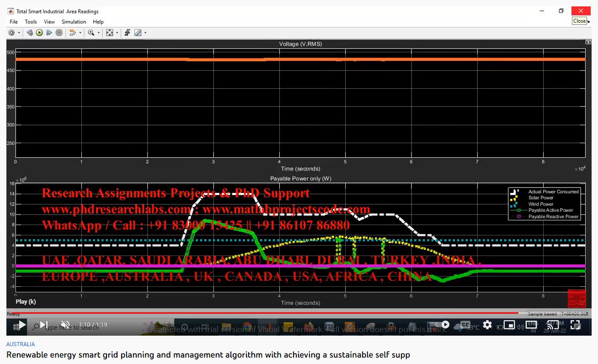The width and height of the screenshot is (598, 364).
Task: Click the Stop simulation icon
Action: point(59,33)
